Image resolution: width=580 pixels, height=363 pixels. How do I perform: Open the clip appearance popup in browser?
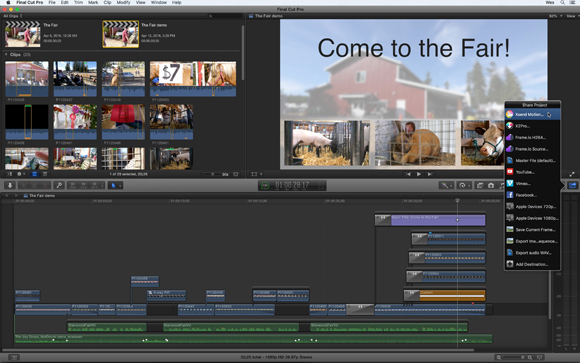[x=236, y=174]
